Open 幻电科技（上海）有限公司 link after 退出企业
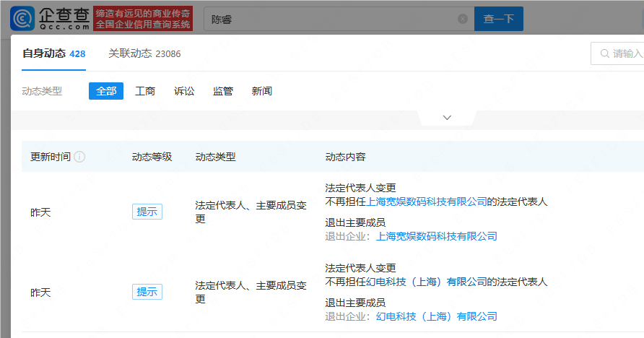Image resolution: width=644 pixels, height=338 pixels. tap(437, 316)
